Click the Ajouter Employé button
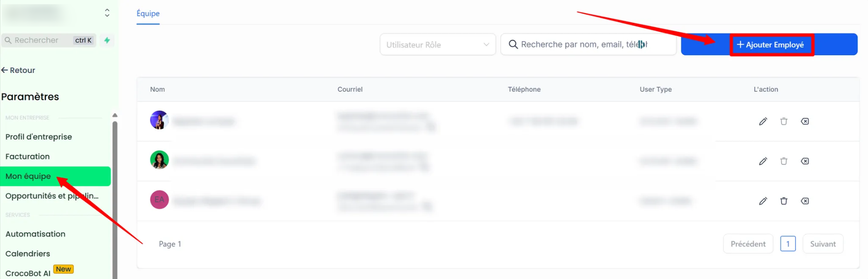 pyautogui.click(x=770, y=45)
